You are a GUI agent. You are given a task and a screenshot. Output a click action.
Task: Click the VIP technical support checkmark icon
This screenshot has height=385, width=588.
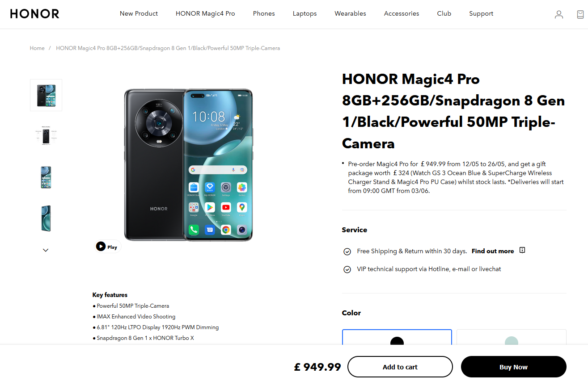347,269
